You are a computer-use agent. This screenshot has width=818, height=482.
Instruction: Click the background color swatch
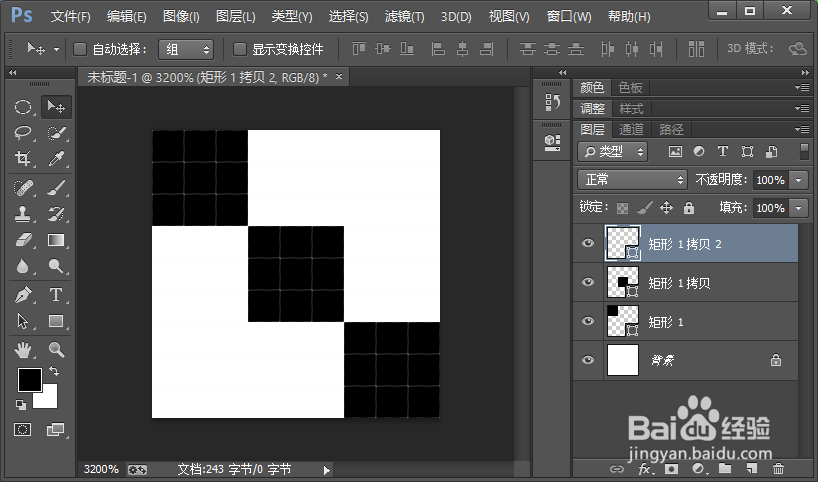click(x=50, y=399)
